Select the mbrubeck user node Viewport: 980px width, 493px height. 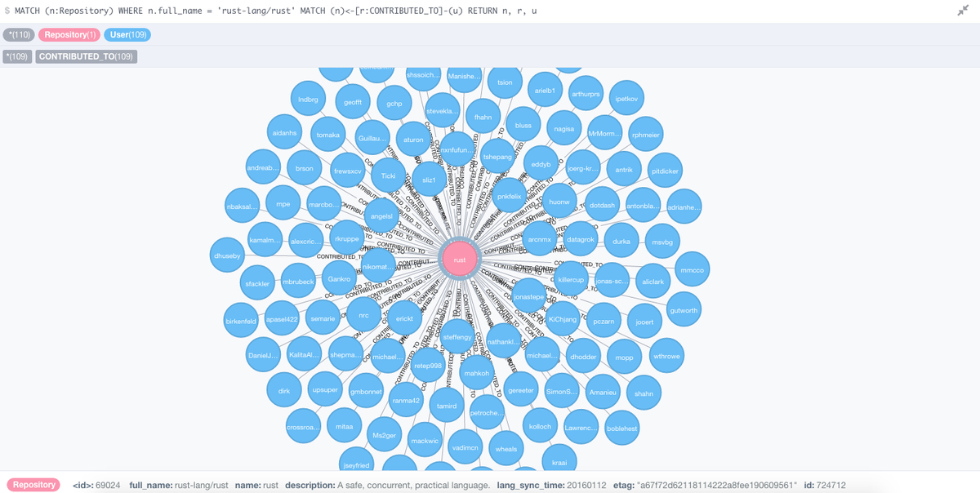pos(298,281)
